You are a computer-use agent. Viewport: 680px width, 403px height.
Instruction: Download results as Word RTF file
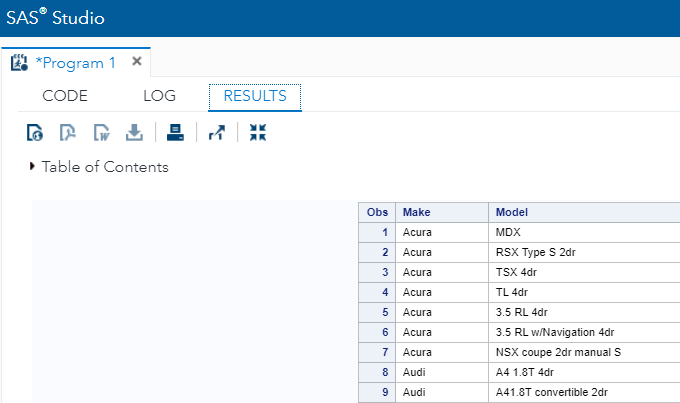101,132
